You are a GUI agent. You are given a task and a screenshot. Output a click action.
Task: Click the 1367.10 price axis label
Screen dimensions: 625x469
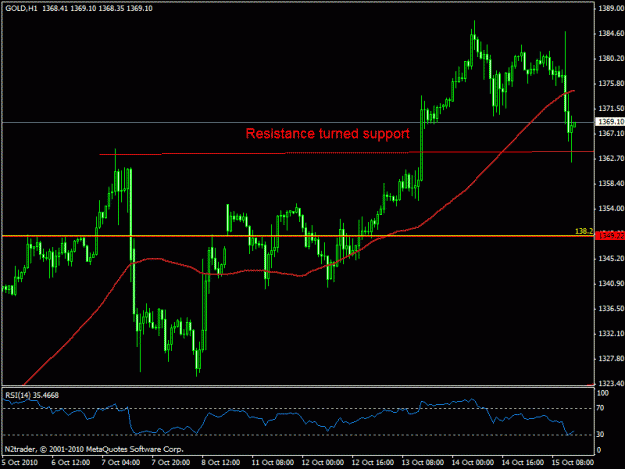(x=611, y=133)
